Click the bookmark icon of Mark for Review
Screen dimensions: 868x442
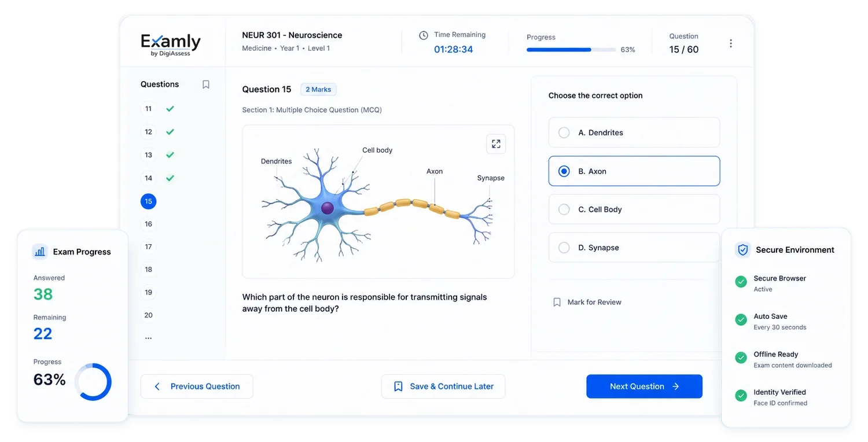click(557, 302)
